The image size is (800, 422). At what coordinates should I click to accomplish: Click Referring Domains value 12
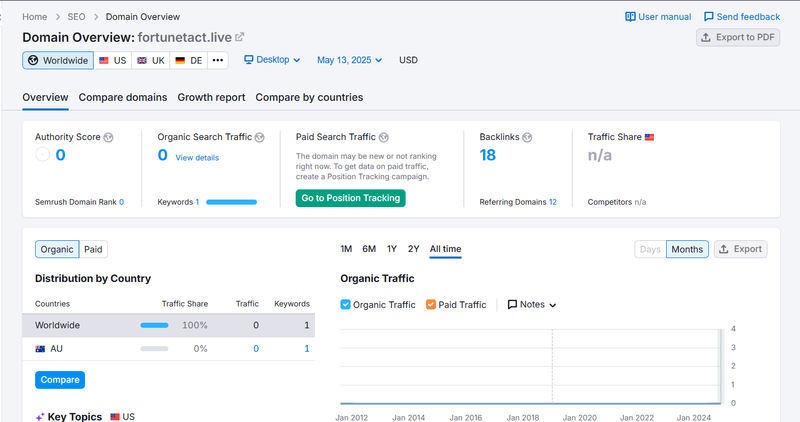tap(553, 202)
